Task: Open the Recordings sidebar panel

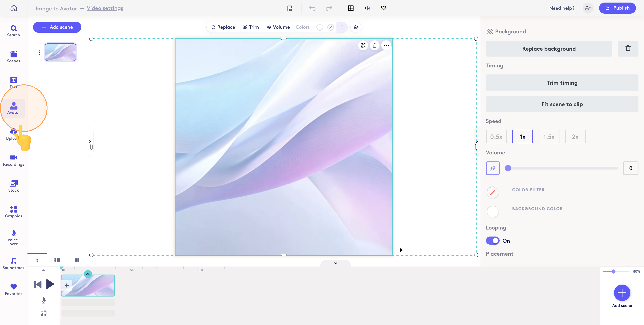Action: [13, 160]
